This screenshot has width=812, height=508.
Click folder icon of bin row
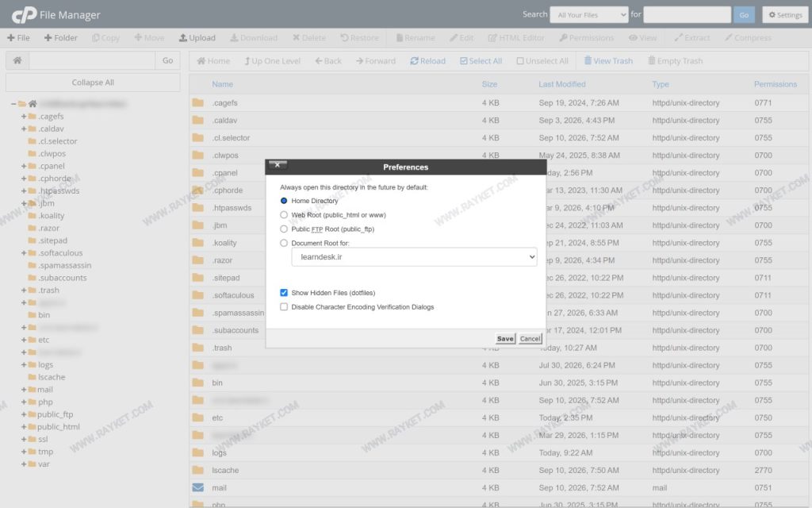[197, 383]
